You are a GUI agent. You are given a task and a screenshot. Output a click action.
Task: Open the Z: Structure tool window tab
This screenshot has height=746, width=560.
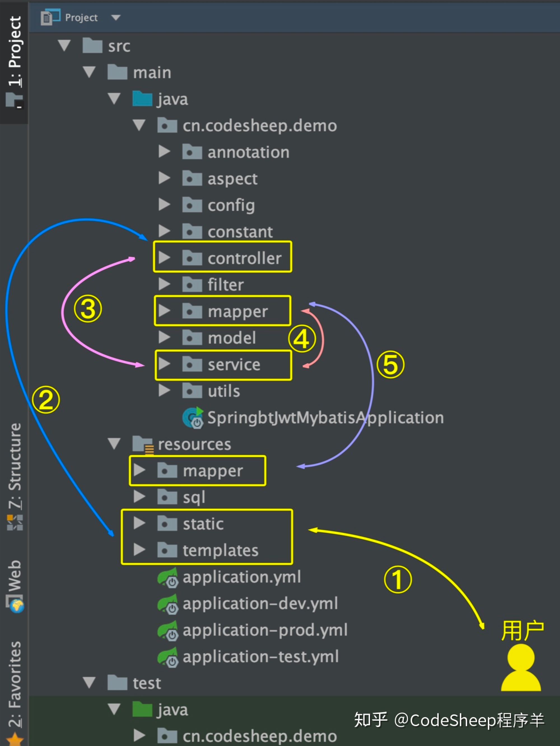click(x=15, y=476)
